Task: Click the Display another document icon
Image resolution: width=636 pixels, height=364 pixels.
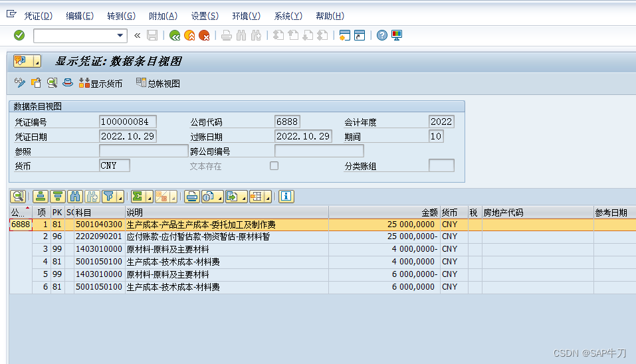Action: click(36, 83)
